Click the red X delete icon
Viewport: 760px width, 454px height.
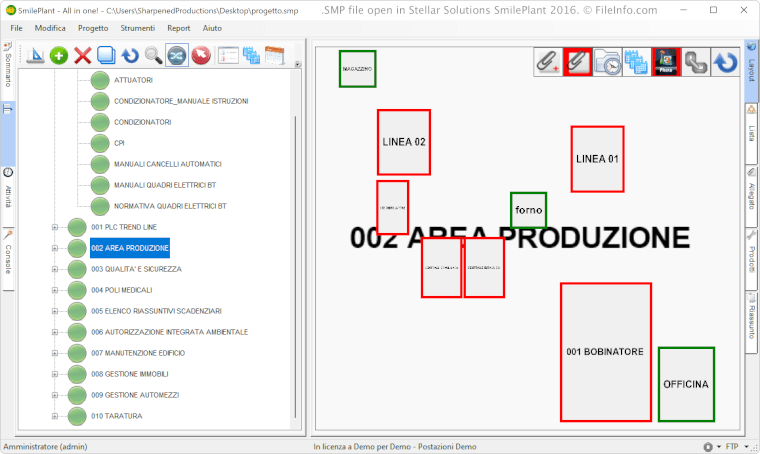[x=83, y=55]
